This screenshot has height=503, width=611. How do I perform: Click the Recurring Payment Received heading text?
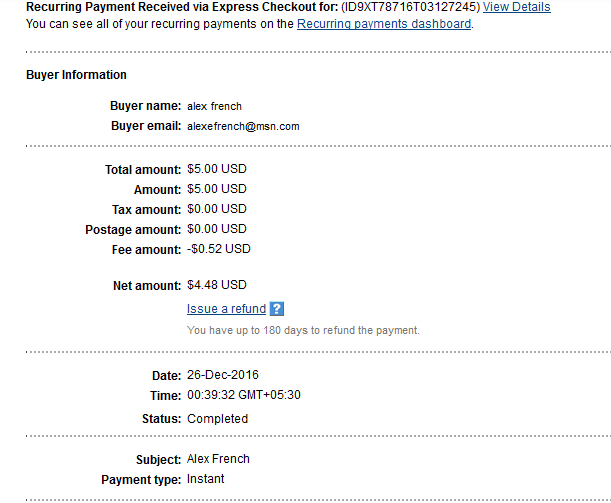click(x=182, y=7)
